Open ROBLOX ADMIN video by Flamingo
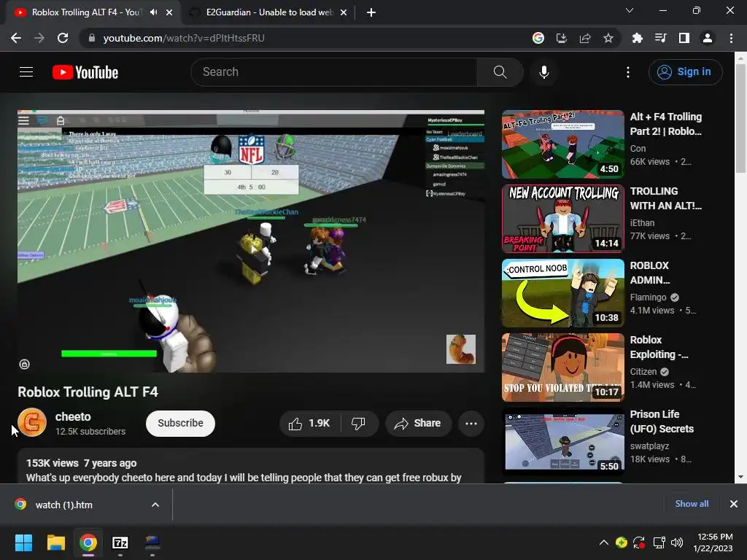 click(650, 273)
